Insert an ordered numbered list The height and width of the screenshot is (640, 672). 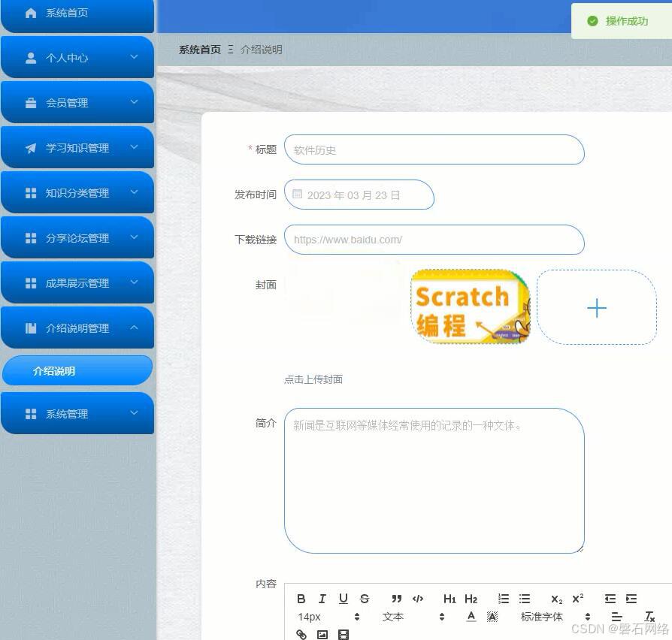pos(503,599)
